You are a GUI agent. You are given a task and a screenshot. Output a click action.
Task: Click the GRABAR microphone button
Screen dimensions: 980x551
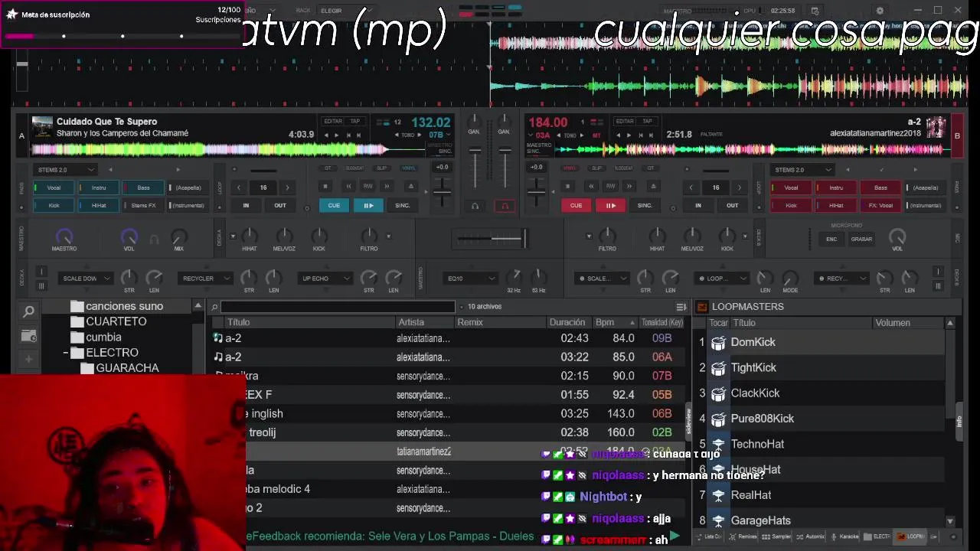pyautogui.click(x=861, y=239)
